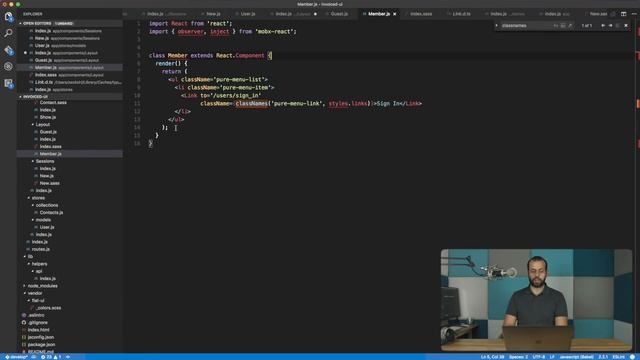Select Member.js under Layout folder
The image size is (640, 360).
[x=70, y=154]
